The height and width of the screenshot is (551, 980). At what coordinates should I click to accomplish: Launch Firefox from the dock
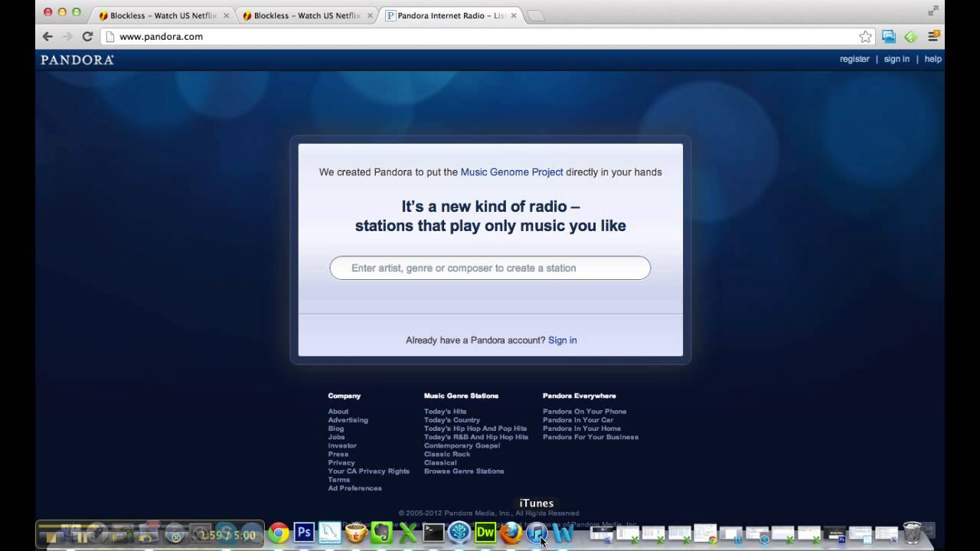pyautogui.click(x=511, y=533)
